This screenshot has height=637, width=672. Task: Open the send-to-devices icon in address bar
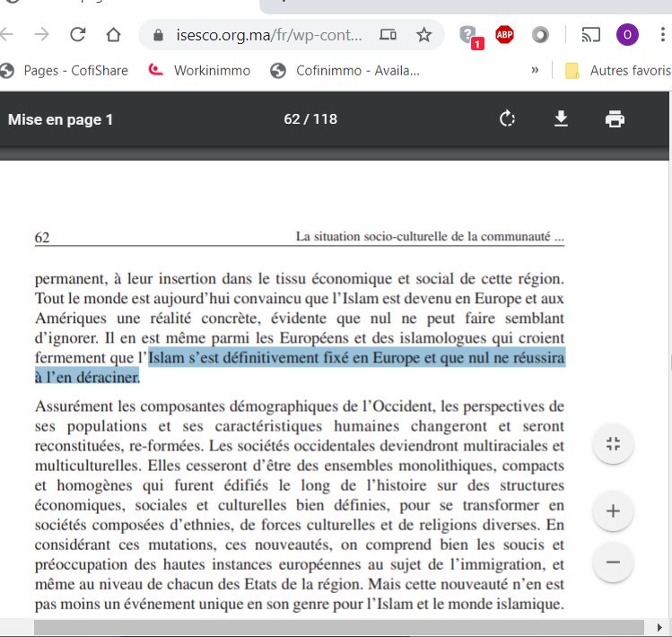point(388,34)
